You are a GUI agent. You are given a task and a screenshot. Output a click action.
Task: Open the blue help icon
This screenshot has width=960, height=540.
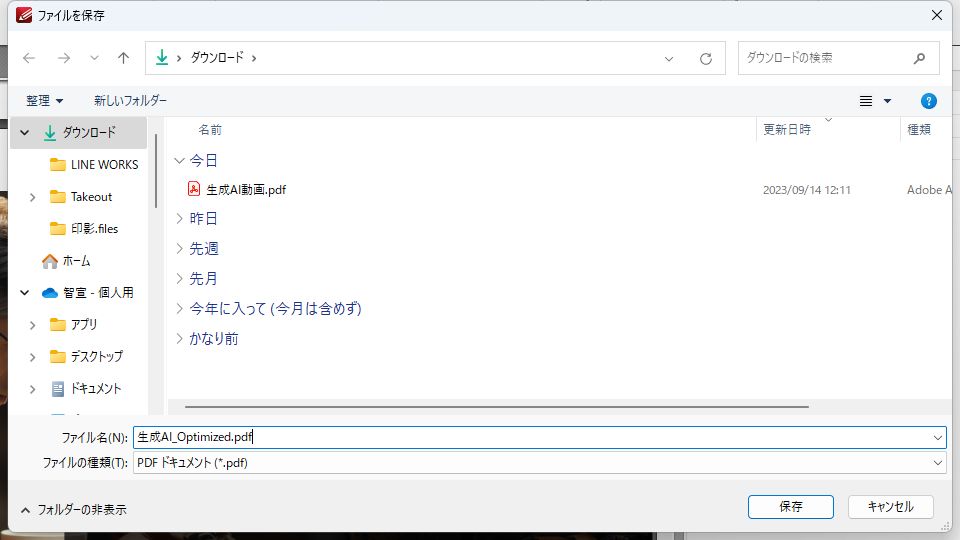928,101
